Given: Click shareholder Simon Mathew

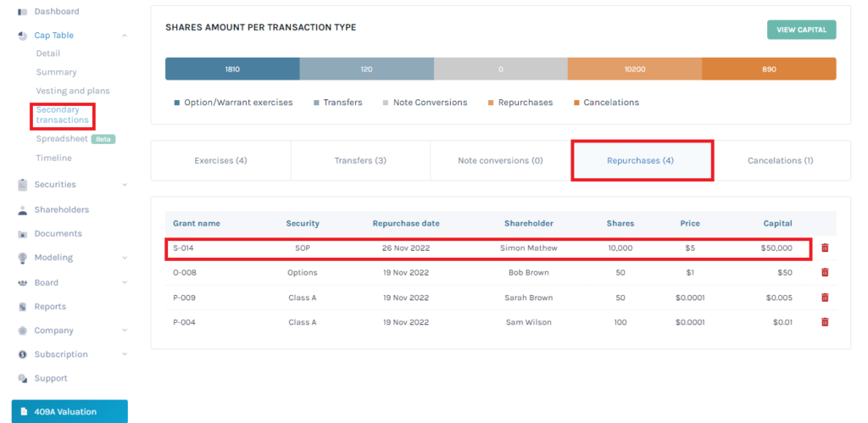Looking at the screenshot, I should pyautogui.click(x=529, y=248).
